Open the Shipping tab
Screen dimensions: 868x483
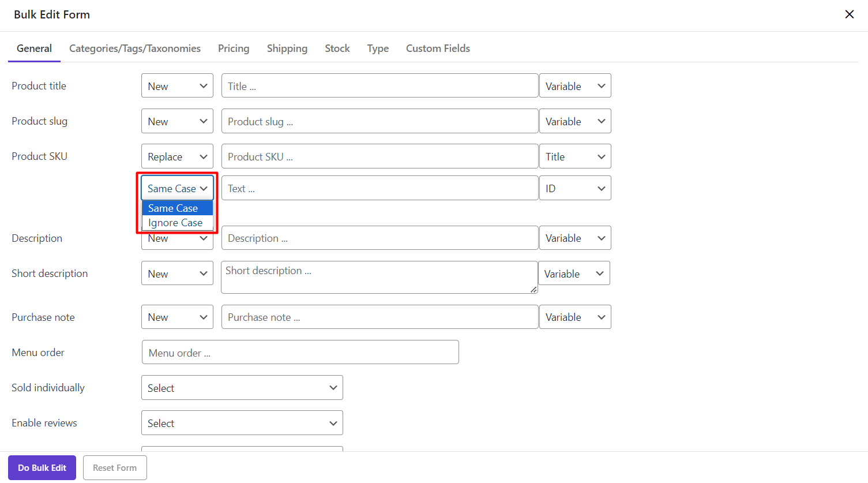(x=287, y=48)
